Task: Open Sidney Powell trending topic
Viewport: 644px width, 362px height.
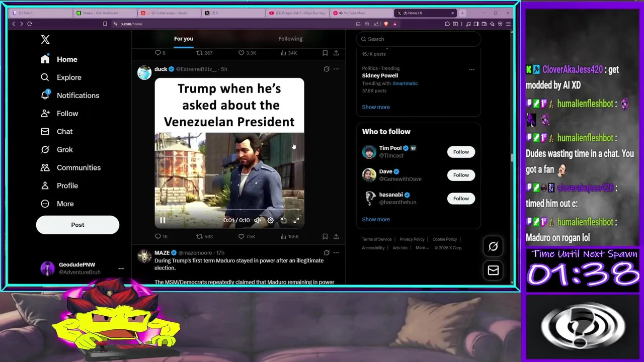Action: tap(380, 75)
